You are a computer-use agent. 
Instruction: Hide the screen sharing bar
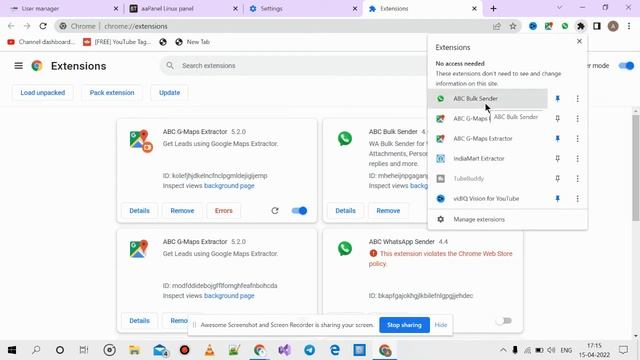[x=441, y=325]
